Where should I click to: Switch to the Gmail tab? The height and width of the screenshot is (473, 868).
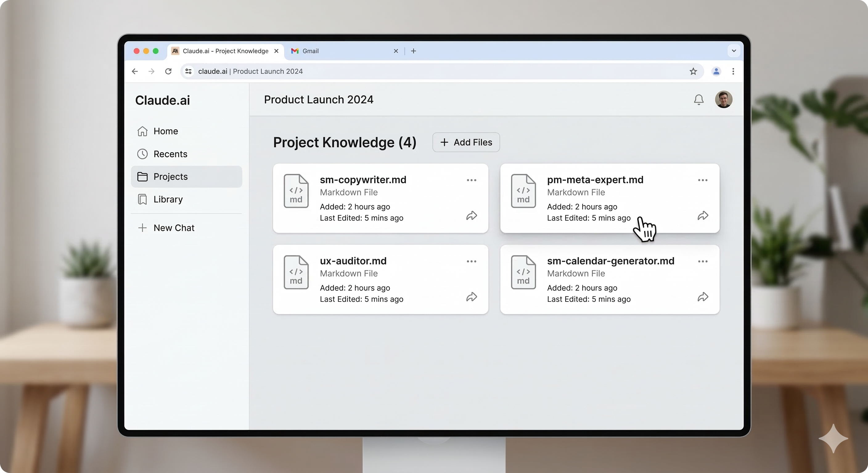[x=344, y=51]
